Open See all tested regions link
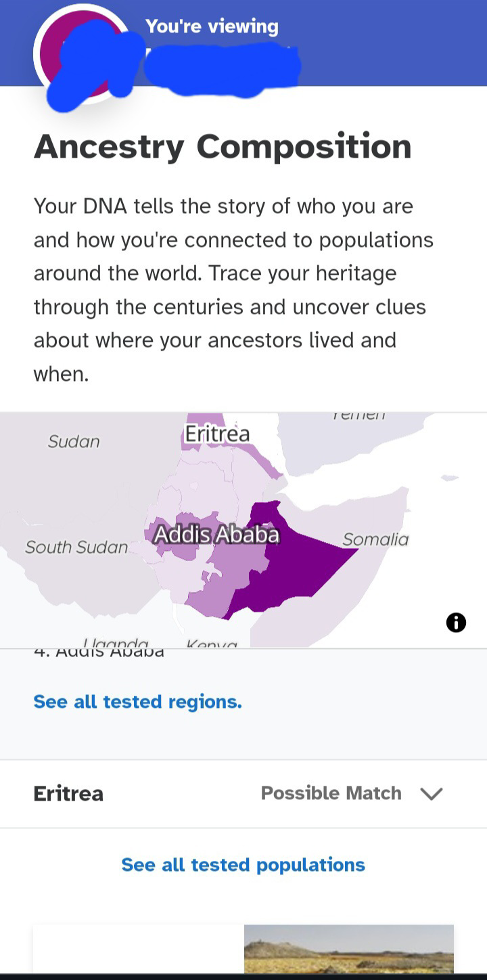Viewport: 487px width, 980px height. 137,702
